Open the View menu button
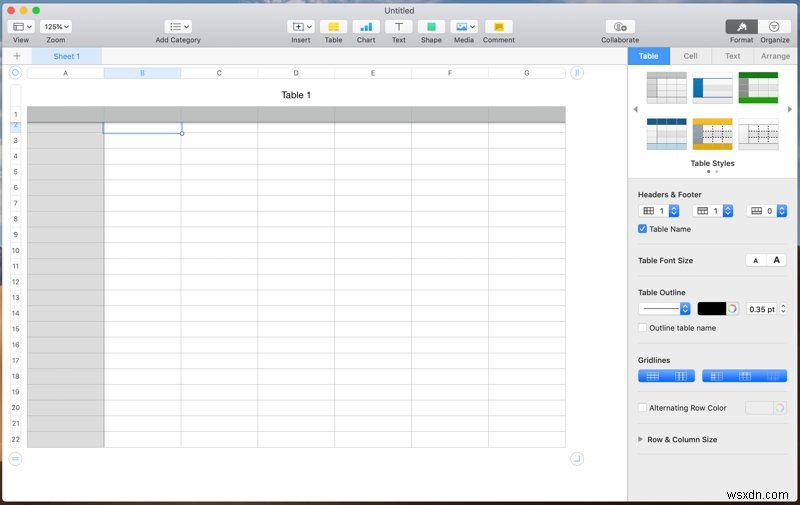Image resolution: width=800 pixels, height=505 pixels. pos(21,27)
